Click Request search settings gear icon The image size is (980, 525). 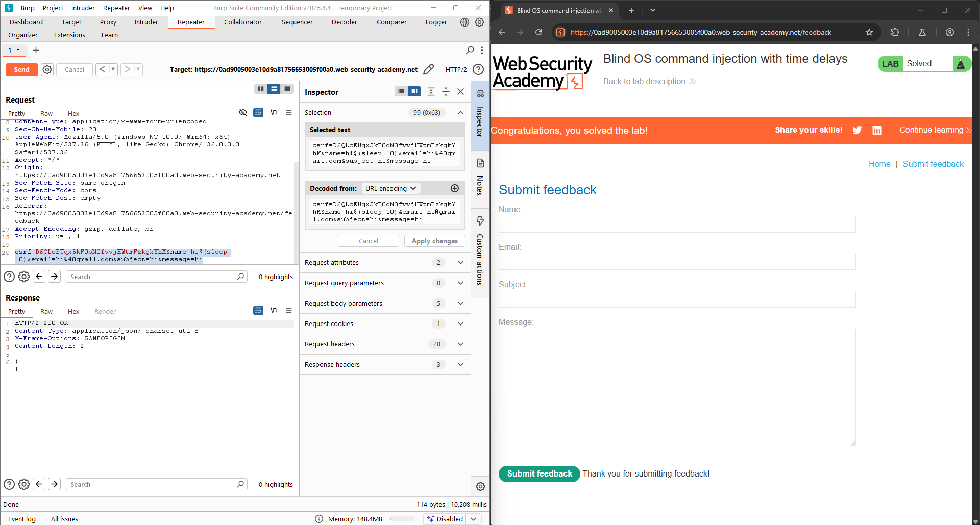(x=24, y=277)
